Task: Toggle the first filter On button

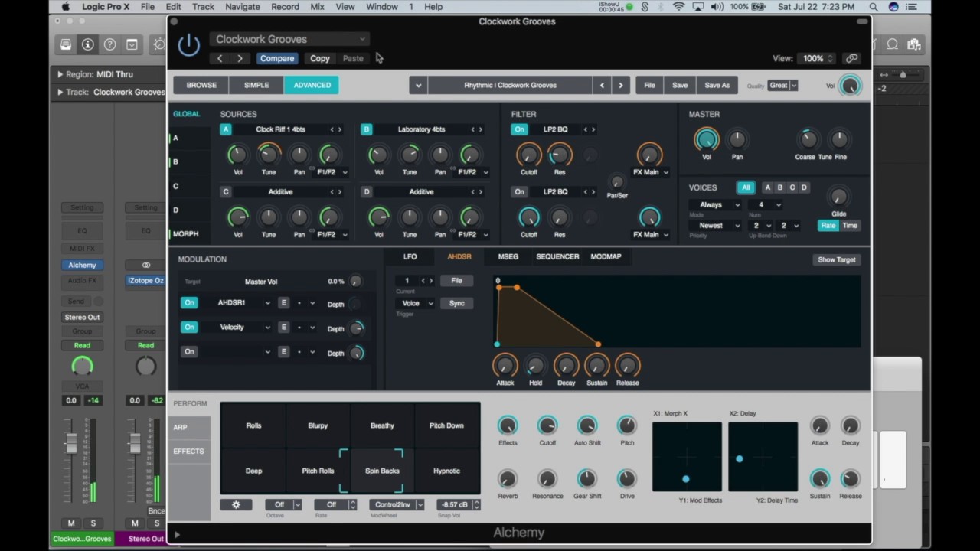Action: pos(520,129)
